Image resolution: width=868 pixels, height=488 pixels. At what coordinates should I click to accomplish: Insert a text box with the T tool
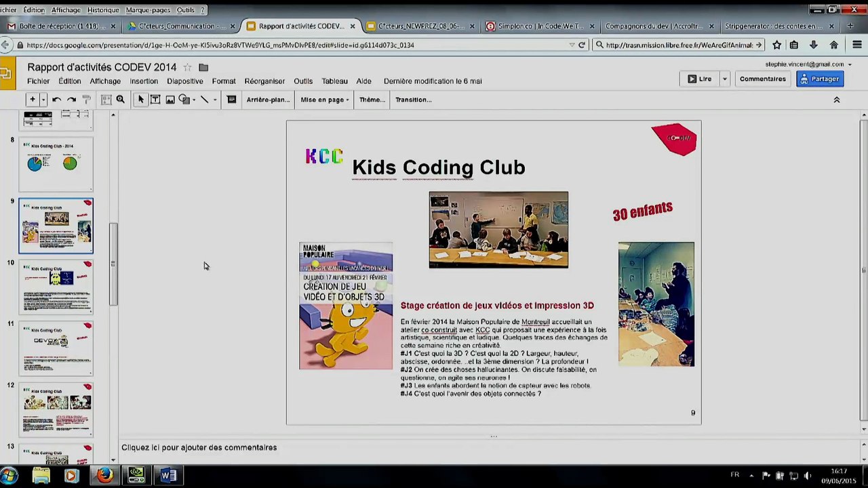155,100
